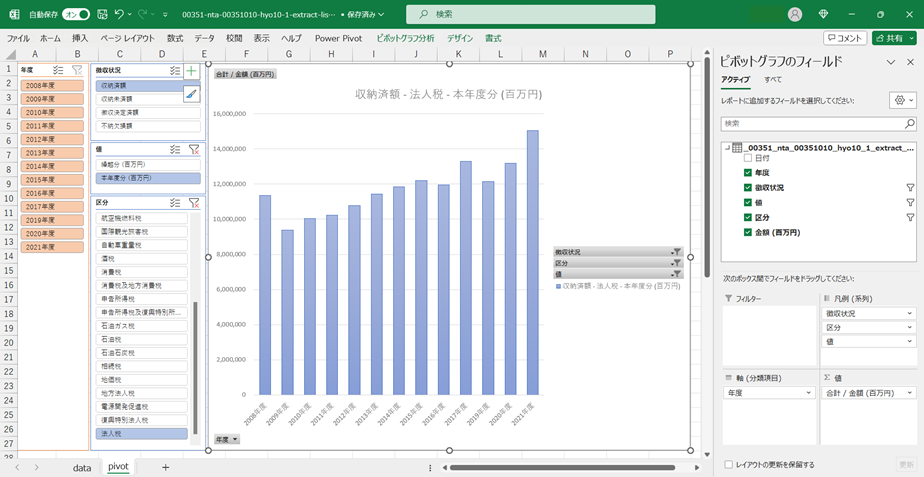Click the コメント button

tap(845, 38)
